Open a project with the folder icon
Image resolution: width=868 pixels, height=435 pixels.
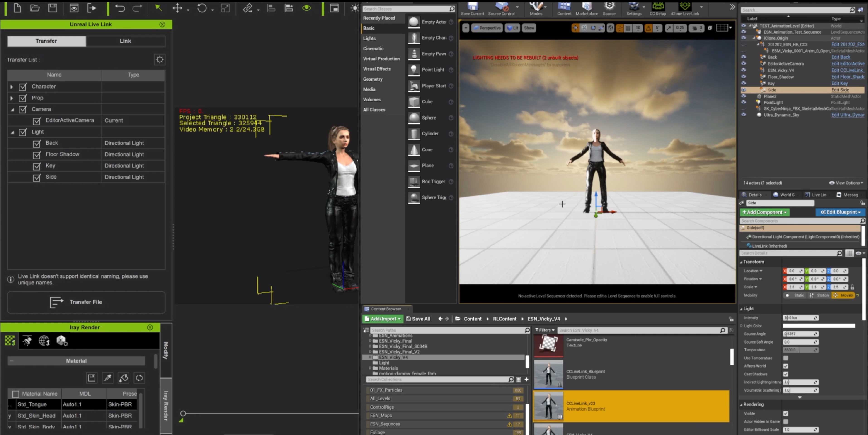[x=35, y=8]
